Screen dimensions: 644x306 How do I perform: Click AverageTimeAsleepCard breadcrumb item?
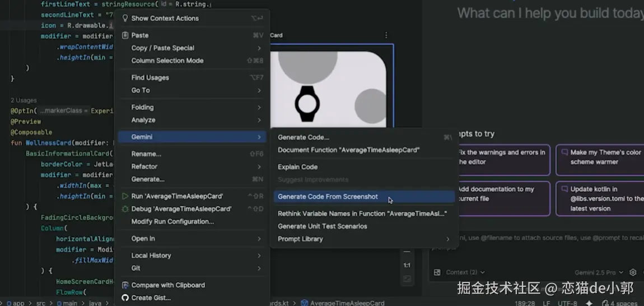point(343,303)
